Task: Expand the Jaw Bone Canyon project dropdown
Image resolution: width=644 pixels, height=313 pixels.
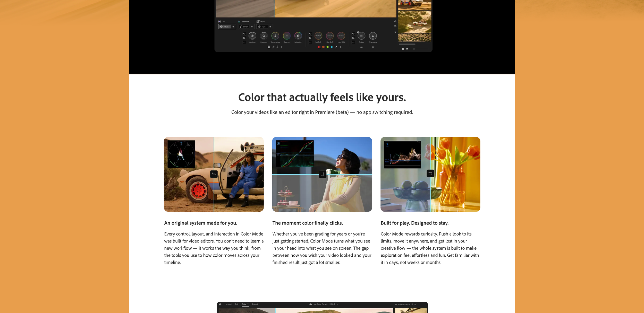Action: (337, 304)
